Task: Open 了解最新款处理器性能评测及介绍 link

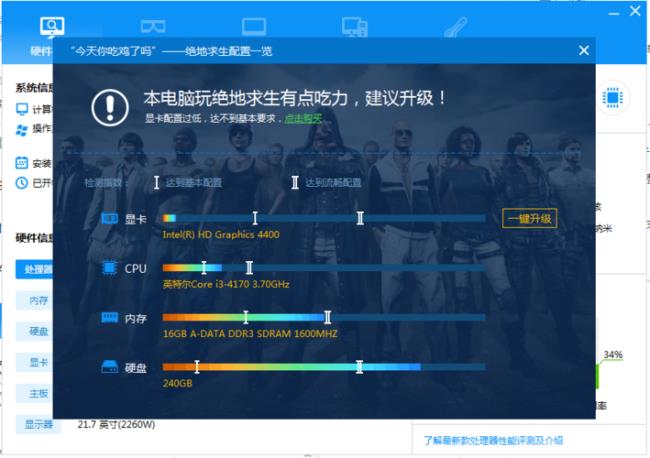Action: coord(493,440)
